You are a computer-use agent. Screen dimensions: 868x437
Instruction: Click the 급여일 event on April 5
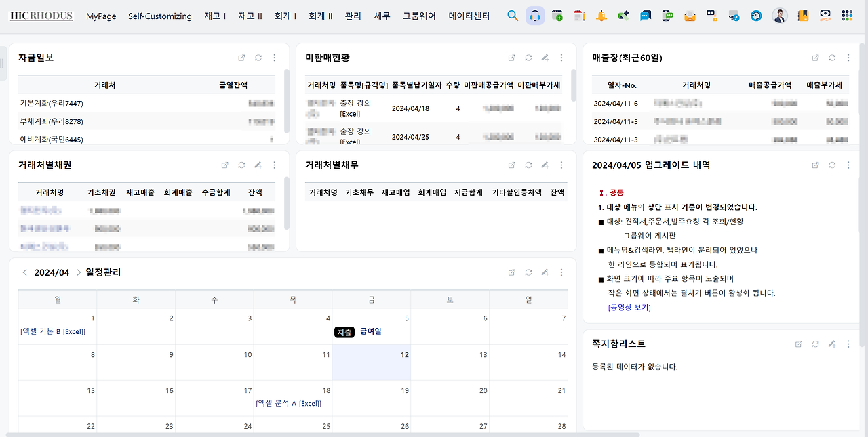tap(370, 331)
